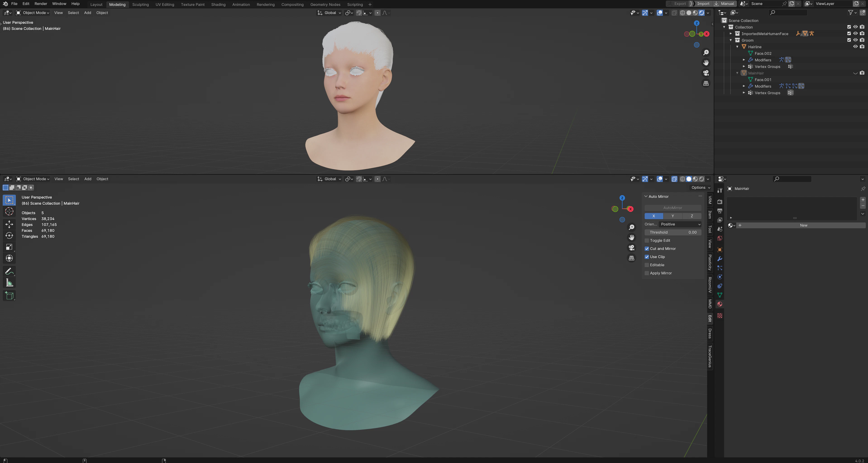Click the camera view icon in lower viewport

tap(632, 248)
